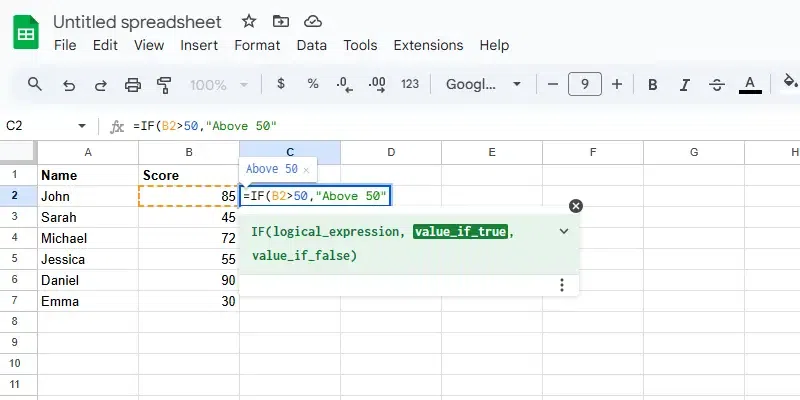Redo the last action

[101, 85]
